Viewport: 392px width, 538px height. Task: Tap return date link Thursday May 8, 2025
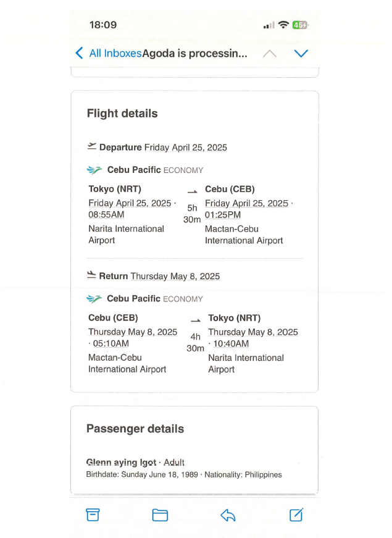tap(175, 276)
